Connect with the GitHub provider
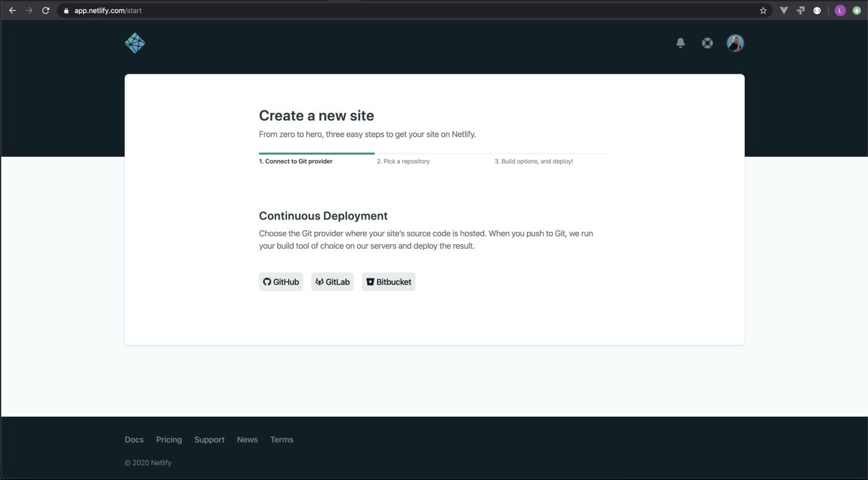 coord(281,282)
